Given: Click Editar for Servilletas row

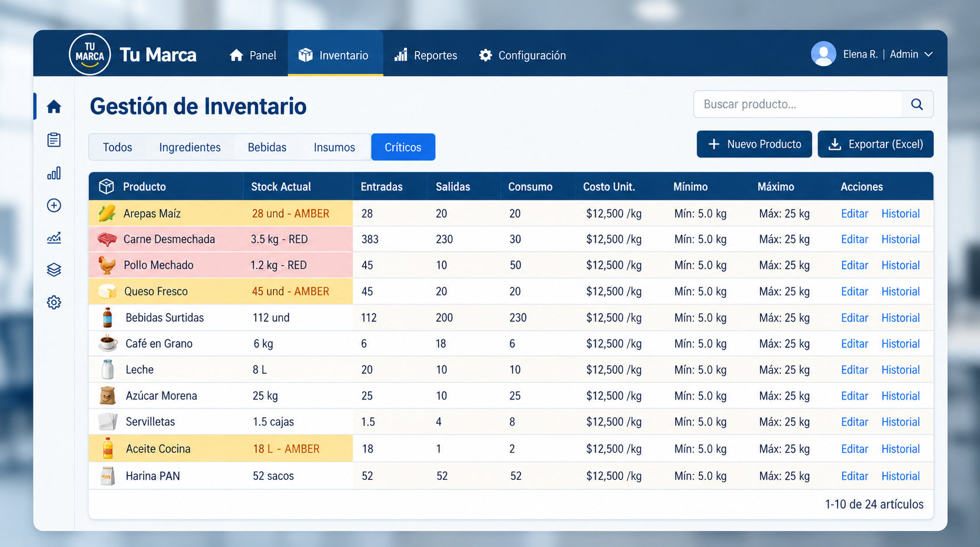Looking at the screenshot, I should coord(854,421).
